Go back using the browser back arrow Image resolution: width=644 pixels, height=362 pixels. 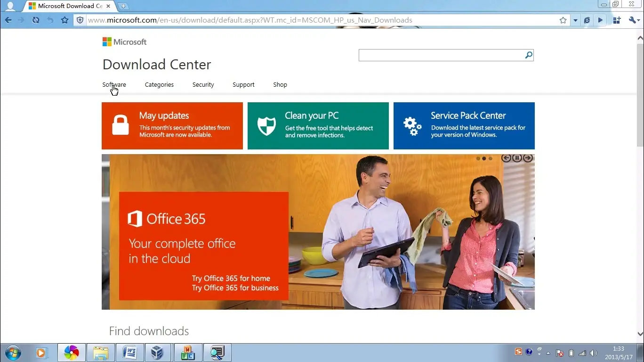coord(8,20)
